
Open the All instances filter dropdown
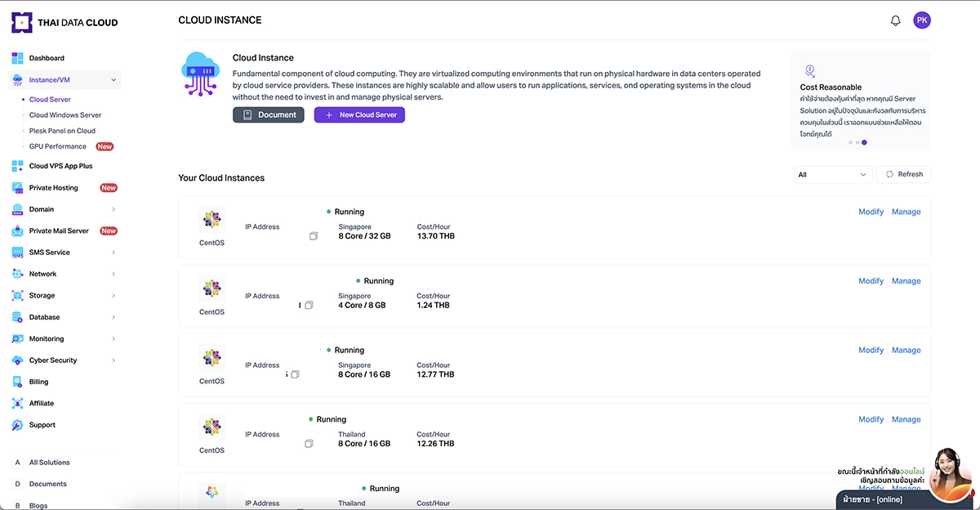832,174
